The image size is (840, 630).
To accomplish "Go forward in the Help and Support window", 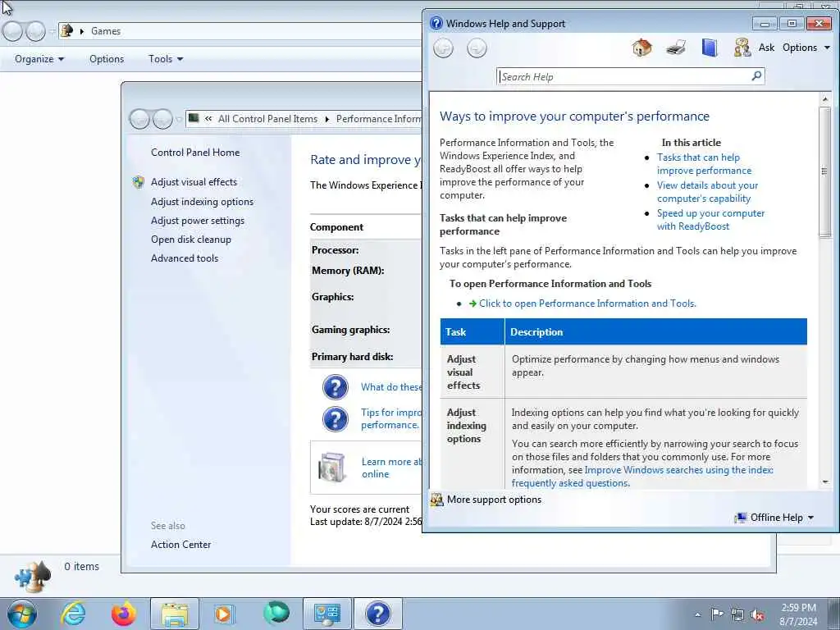I will click(477, 48).
